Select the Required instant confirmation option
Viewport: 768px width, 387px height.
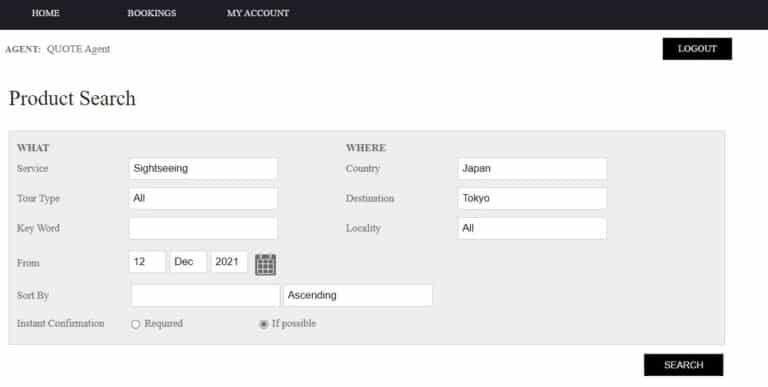click(136, 324)
